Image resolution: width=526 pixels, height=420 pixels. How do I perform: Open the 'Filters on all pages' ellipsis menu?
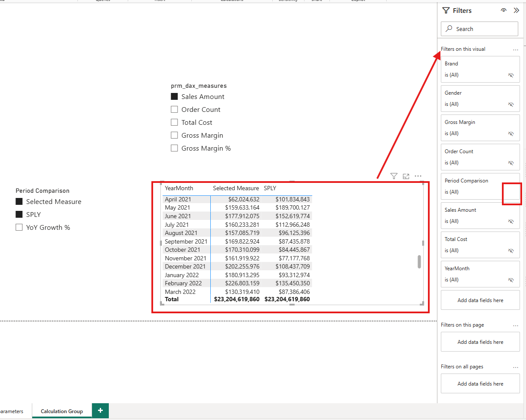click(x=516, y=367)
